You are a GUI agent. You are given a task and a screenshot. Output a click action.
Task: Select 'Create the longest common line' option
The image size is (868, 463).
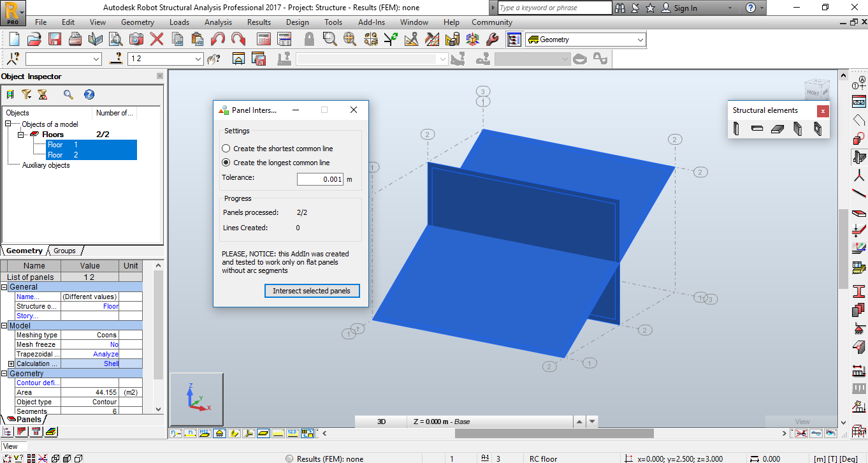coord(226,162)
